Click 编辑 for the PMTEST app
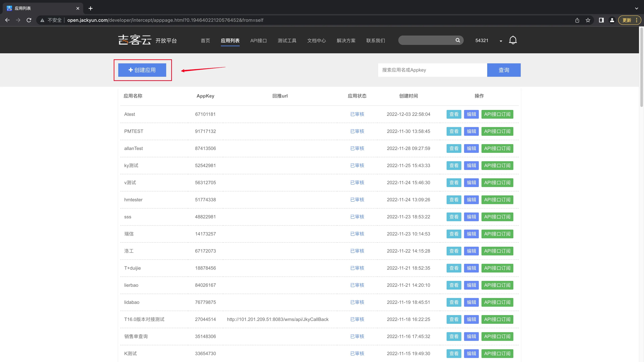This screenshot has height=362, width=644. [x=471, y=131]
